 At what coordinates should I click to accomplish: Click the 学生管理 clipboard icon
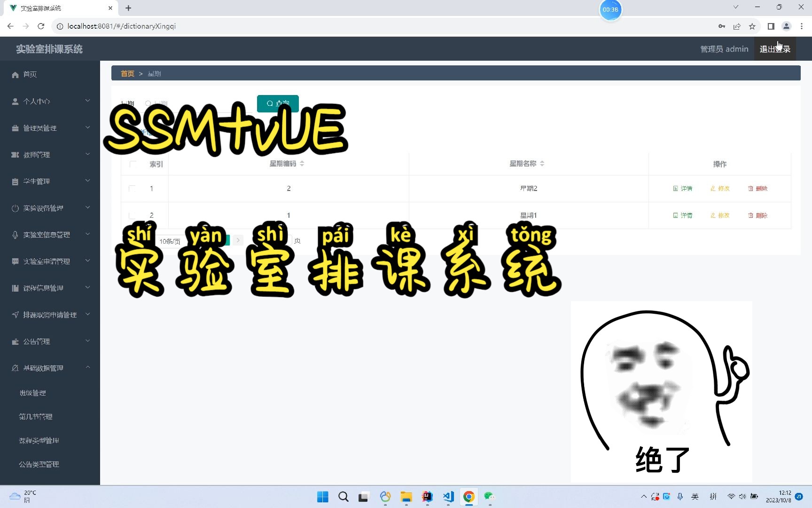(x=15, y=182)
